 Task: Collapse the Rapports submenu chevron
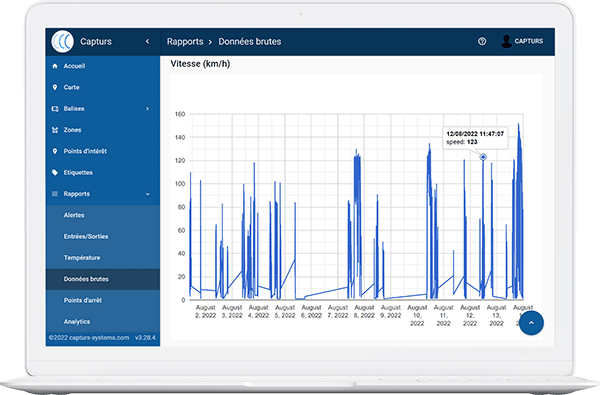click(148, 194)
